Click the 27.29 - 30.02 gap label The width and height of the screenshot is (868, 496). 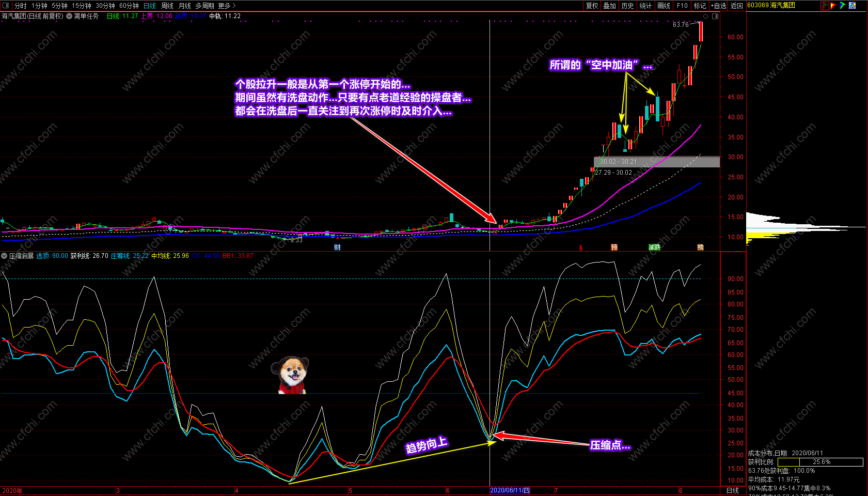[x=613, y=173]
